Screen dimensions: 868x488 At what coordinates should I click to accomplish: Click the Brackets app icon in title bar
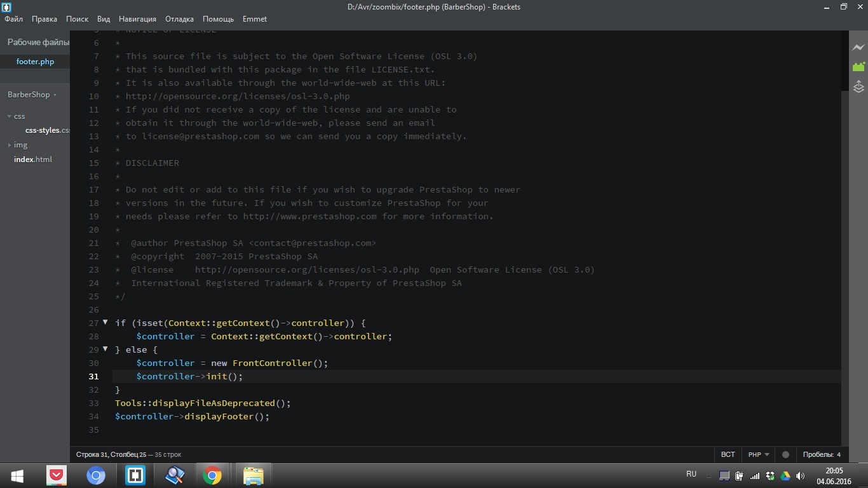click(6, 7)
